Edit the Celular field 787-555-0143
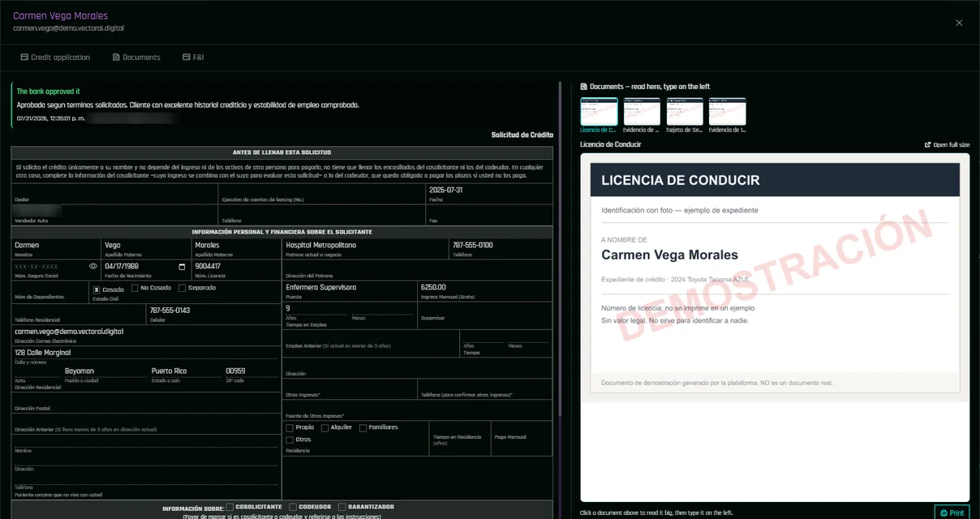This screenshot has width=980, height=519. 213,310
